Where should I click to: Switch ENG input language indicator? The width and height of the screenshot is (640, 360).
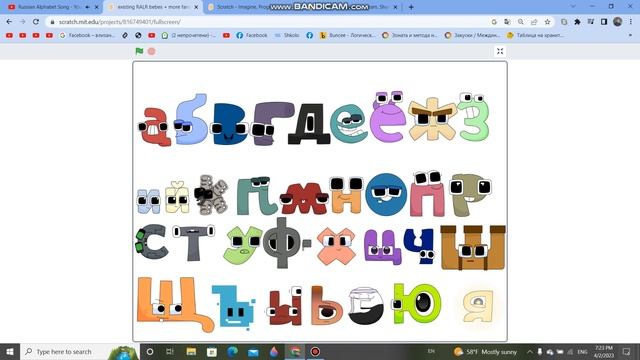(x=582, y=351)
